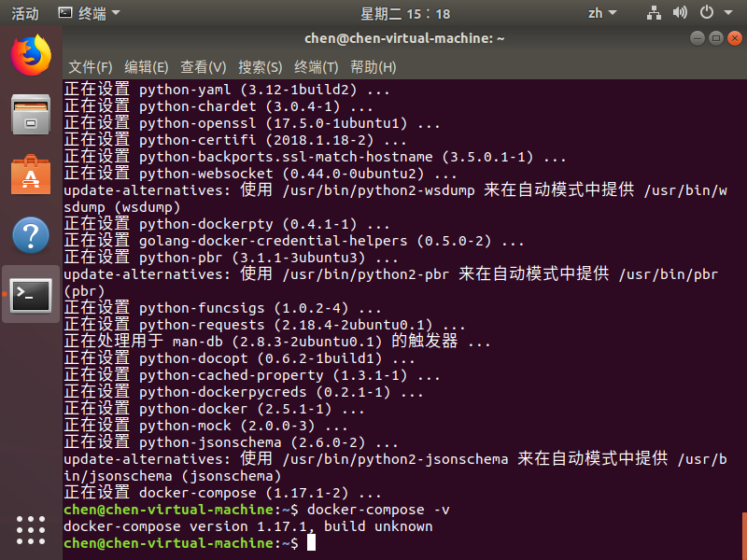Click the 'docker-compose -v' command text
The width and height of the screenshot is (747, 560).
click(x=378, y=510)
